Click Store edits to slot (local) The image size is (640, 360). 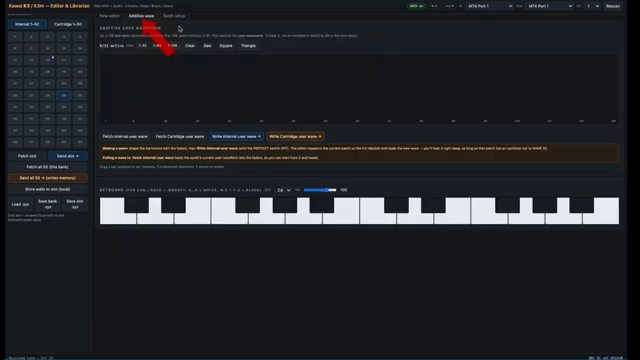pyautogui.click(x=47, y=189)
